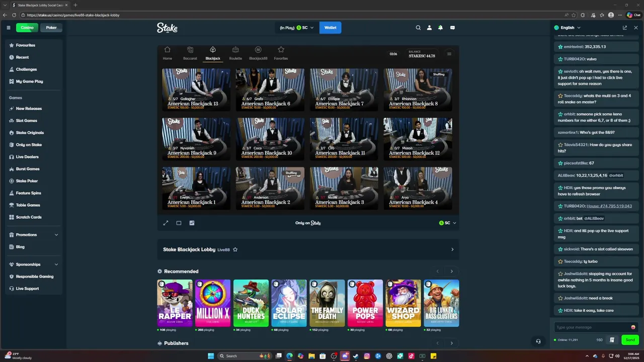Go to the lobby Home icon

168,53
